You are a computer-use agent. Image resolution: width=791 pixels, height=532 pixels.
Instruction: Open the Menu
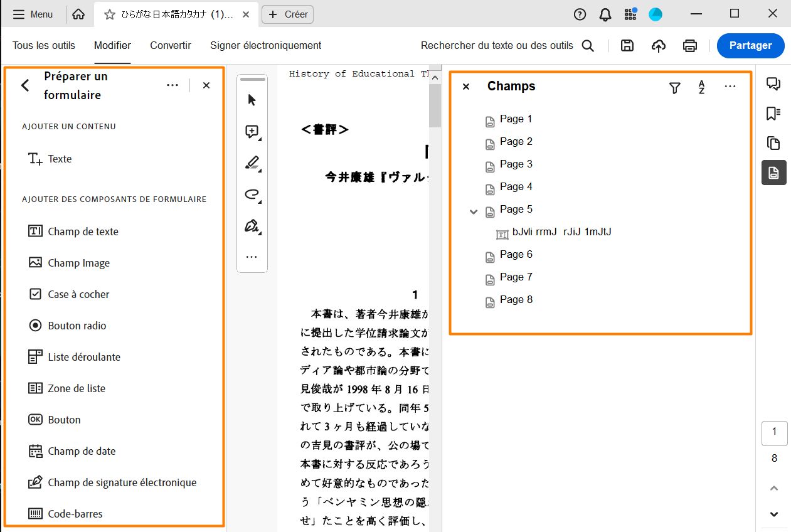click(33, 14)
